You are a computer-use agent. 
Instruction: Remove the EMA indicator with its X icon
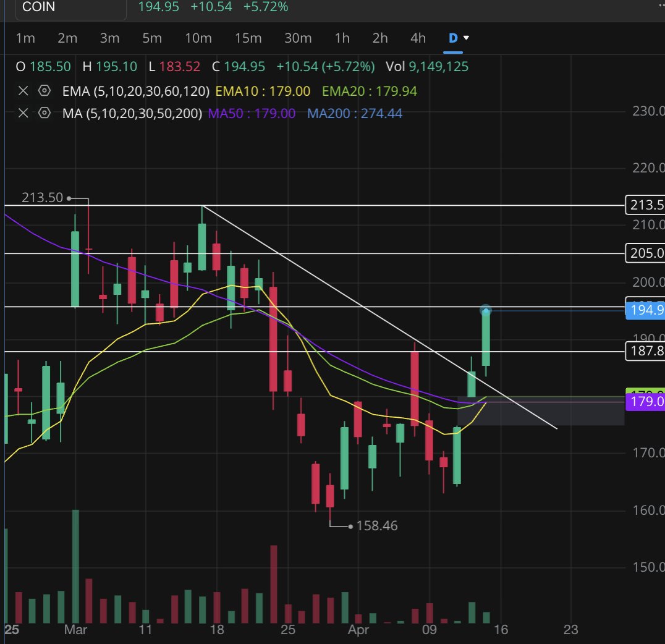tap(23, 91)
